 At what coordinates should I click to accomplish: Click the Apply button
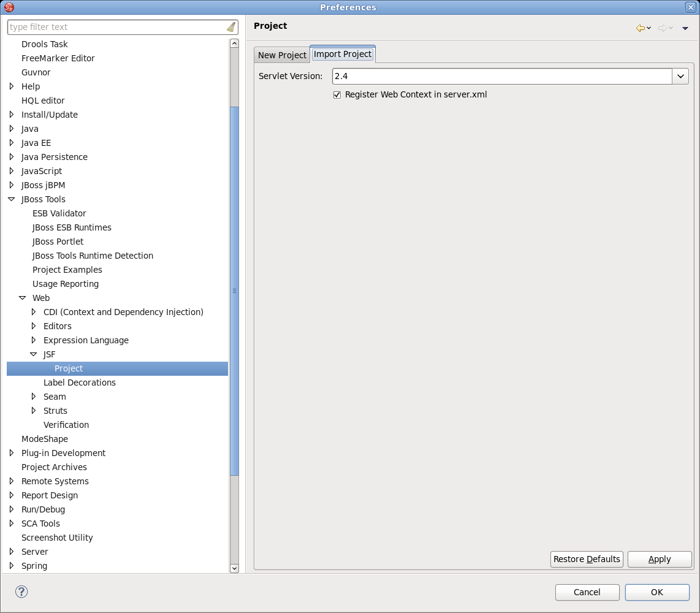660,559
